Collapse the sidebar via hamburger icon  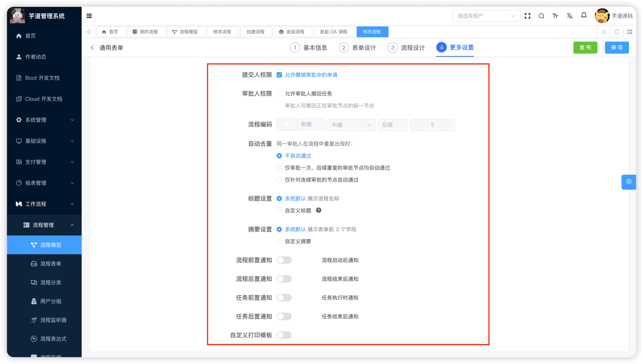tap(89, 16)
